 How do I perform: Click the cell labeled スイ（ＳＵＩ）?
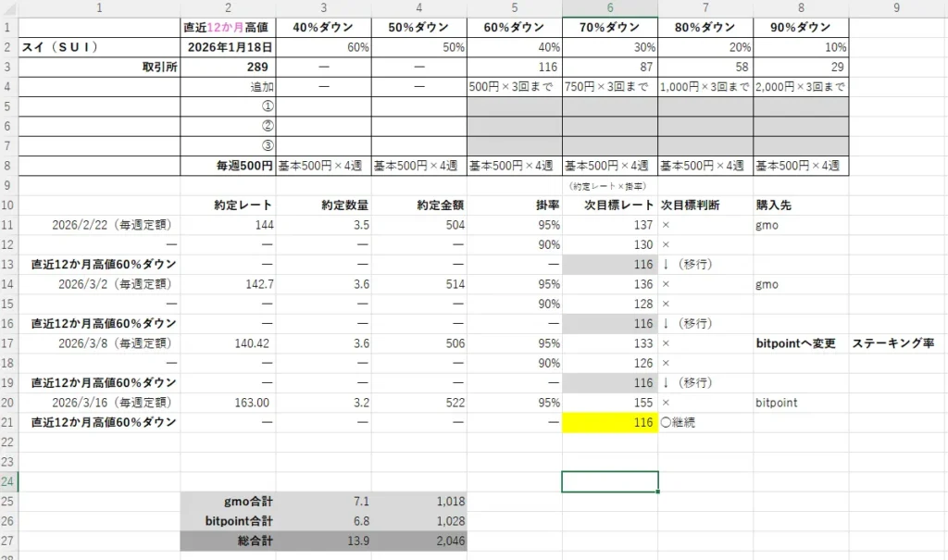tap(100, 46)
